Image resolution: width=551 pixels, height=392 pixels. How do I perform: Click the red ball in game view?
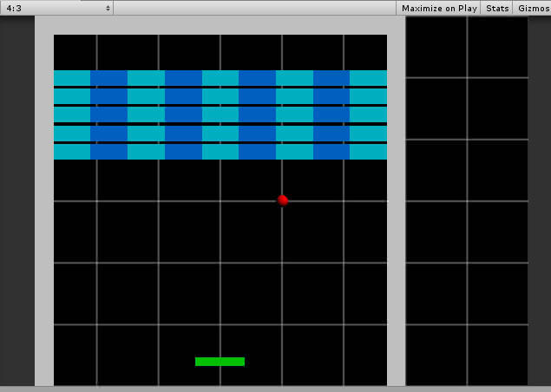[283, 200]
